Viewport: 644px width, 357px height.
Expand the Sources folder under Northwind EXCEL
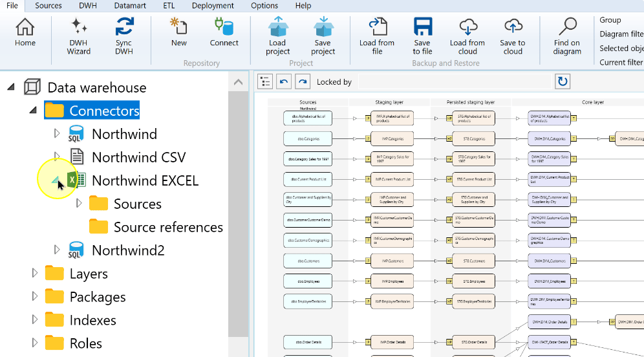coord(79,203)
